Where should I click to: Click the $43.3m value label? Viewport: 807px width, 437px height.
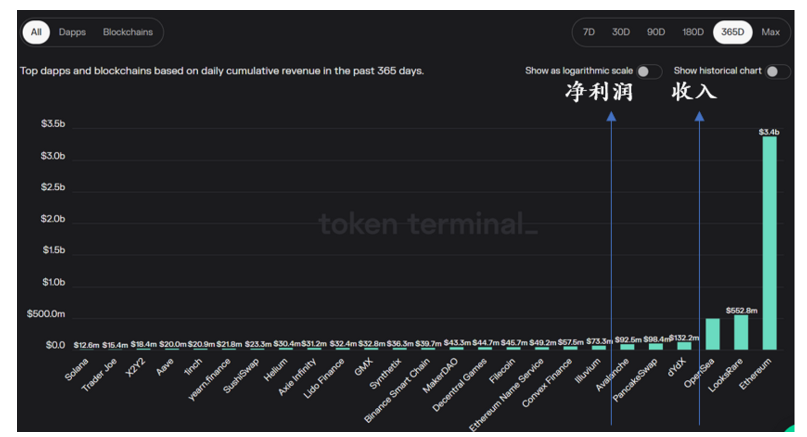[457, 343]
